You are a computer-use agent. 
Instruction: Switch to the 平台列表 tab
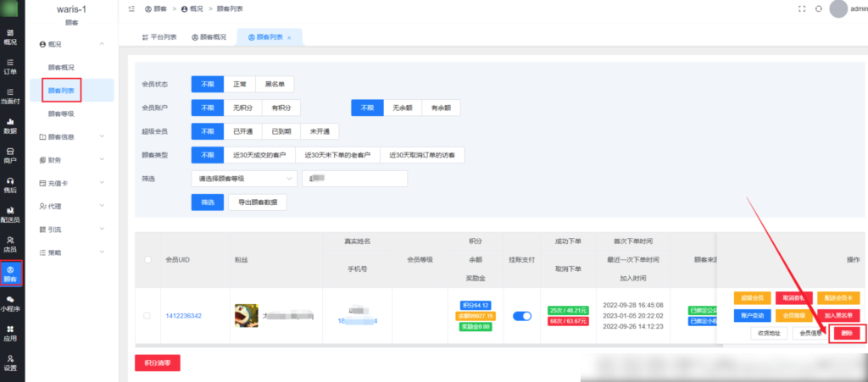[158, 37]
